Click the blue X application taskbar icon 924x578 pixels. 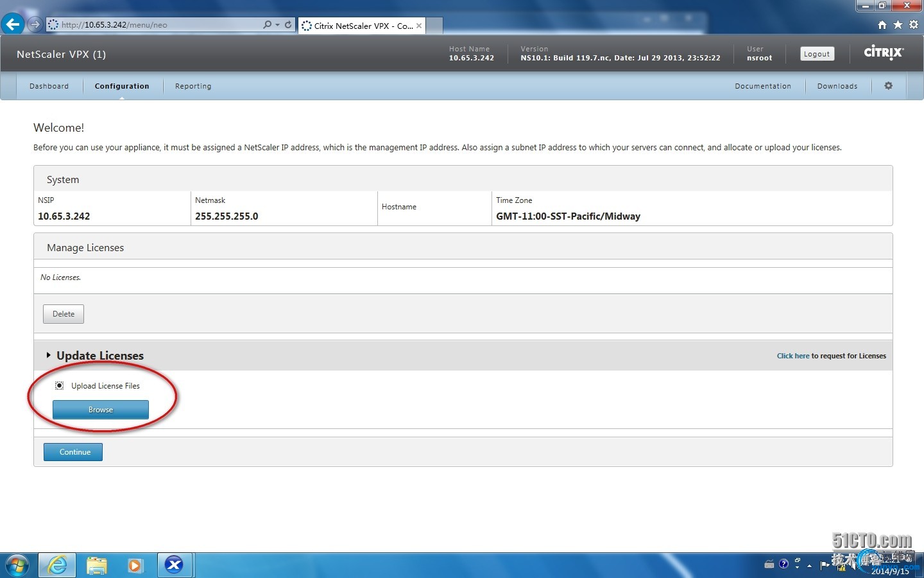coord(174,565)
